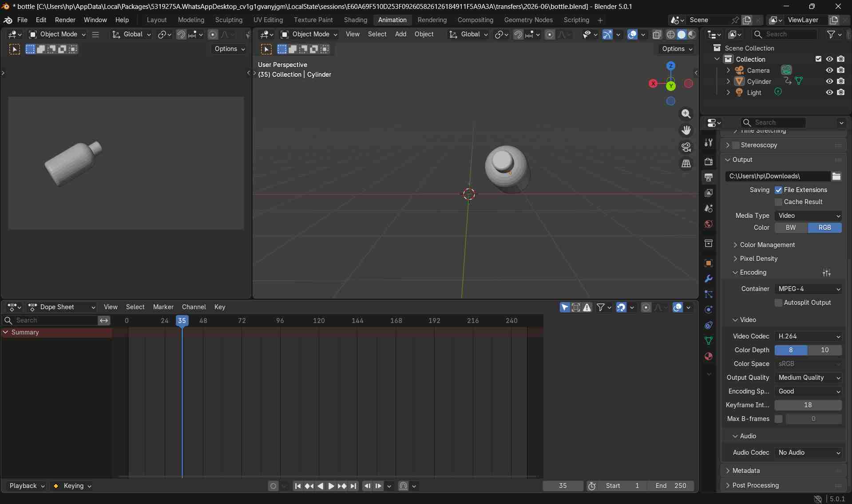The height and width of the screenshot is (504, 852).
Task: Open the World Properties tab
Action: 709,224
